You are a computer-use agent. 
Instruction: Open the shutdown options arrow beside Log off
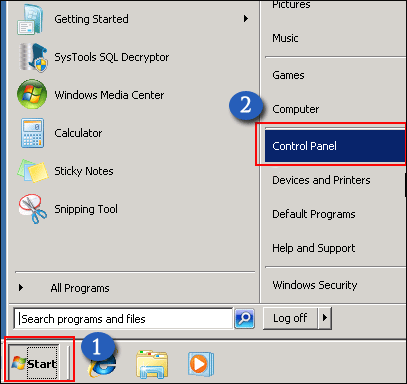coord(325,318)
